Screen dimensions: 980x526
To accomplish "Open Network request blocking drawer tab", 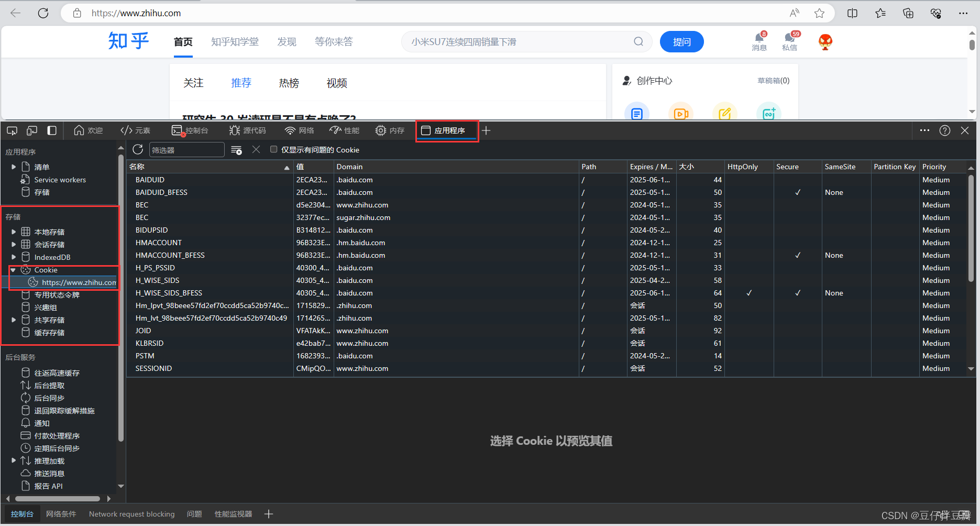I will click(132, 514).
